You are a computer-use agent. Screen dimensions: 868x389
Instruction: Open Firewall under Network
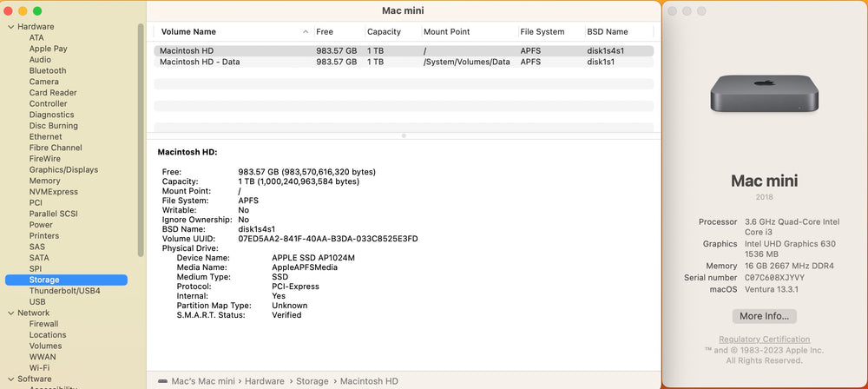pos(43,324)
